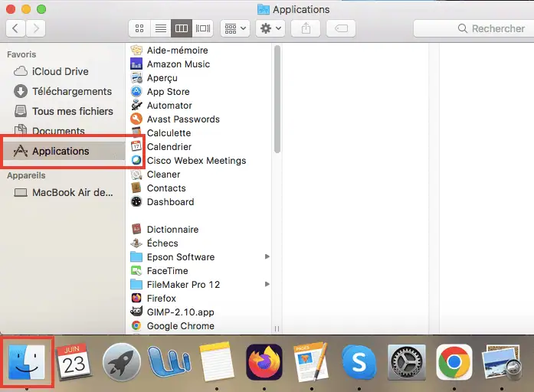This screenshot has height=392, width=534.
Task: Switch to Cover Flow view
Action: 202,28
